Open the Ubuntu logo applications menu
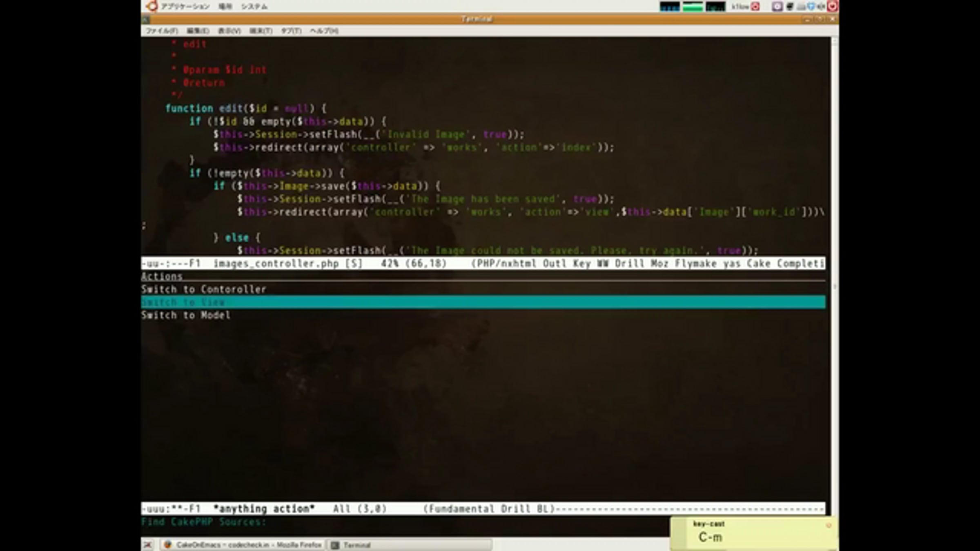This screenshot has width=980, height=551. [x=152, y=6]
